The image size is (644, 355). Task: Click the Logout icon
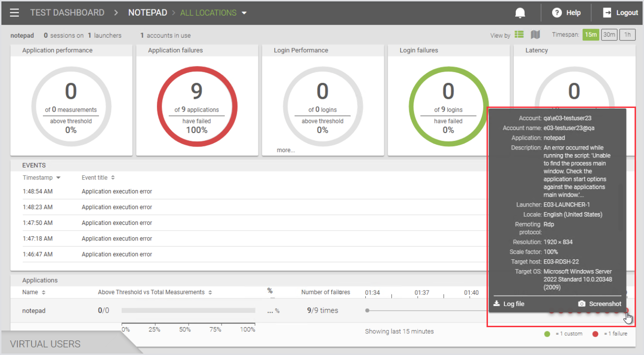[607, 13]
